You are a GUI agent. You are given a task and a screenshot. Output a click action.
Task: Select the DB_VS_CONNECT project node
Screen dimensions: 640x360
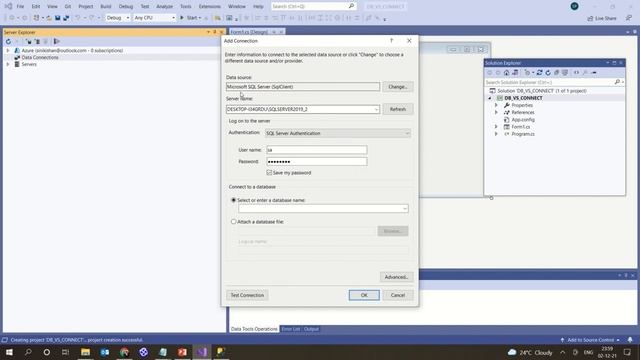coord(523,98)
